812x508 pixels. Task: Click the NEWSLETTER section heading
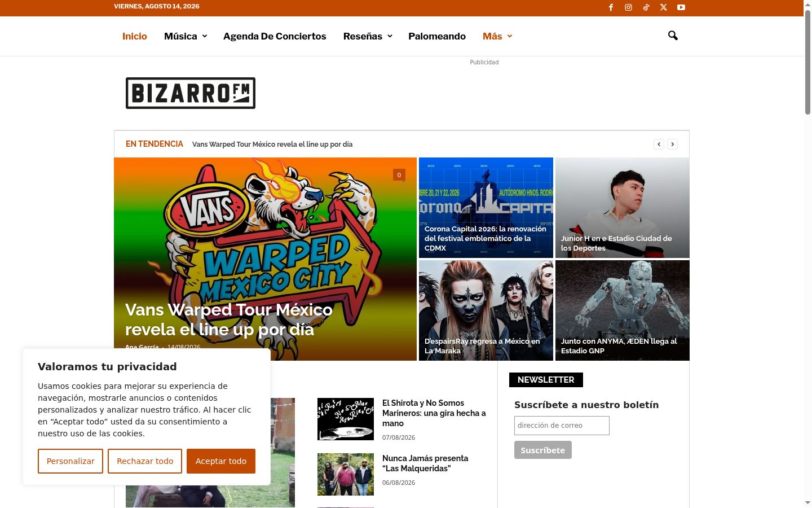coord(546,380)
